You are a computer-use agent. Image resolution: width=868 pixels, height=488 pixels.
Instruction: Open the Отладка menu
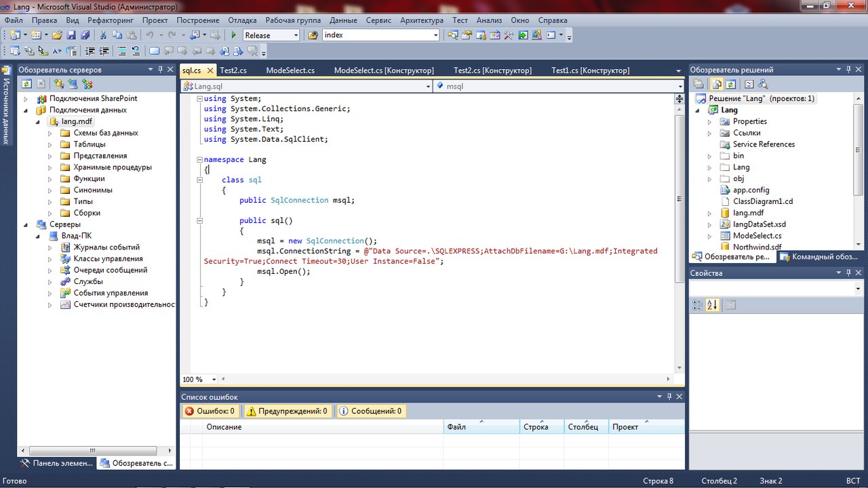pos(242,20)
